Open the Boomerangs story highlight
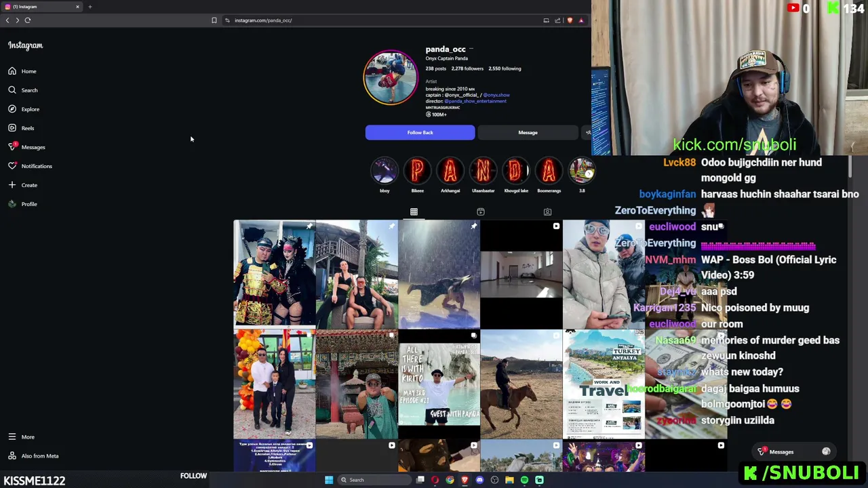The height and width of the screenshot is (488, 868). point(549,171)
